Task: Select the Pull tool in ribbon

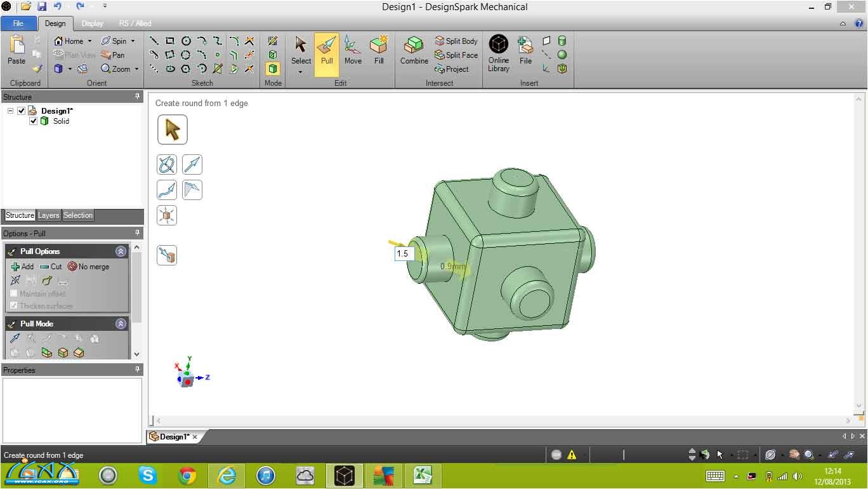Action: (x=327, y=51)
